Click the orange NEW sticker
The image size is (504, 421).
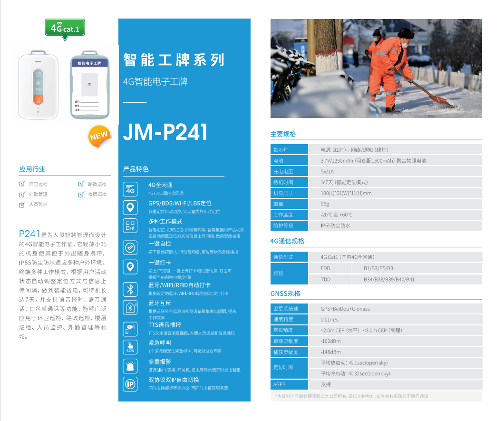99,137
